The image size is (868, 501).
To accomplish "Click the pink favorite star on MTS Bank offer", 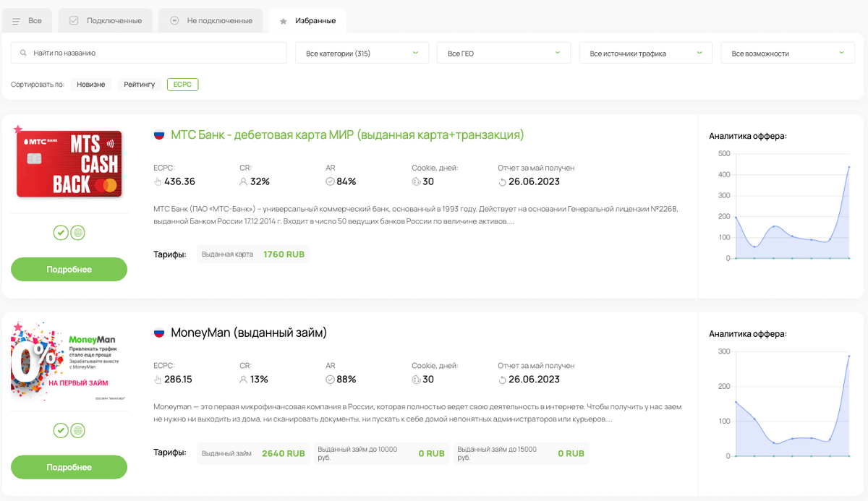I will point(18,129).
